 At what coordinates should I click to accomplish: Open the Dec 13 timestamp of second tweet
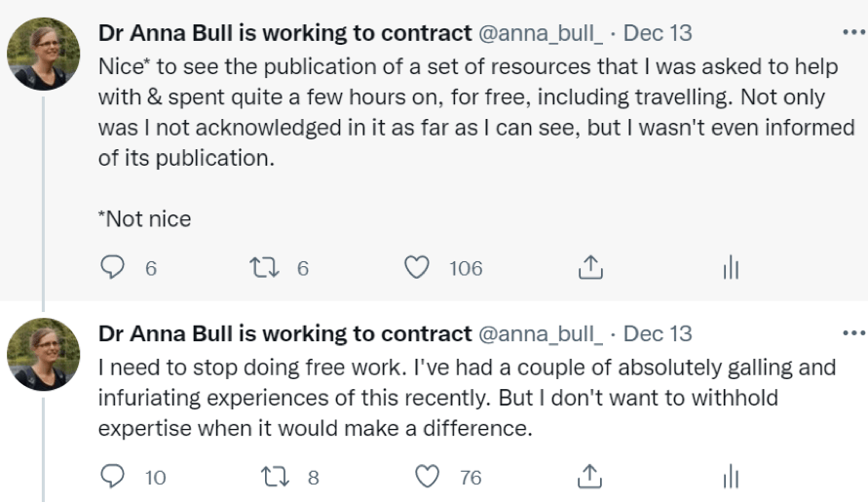pos(658,333)
